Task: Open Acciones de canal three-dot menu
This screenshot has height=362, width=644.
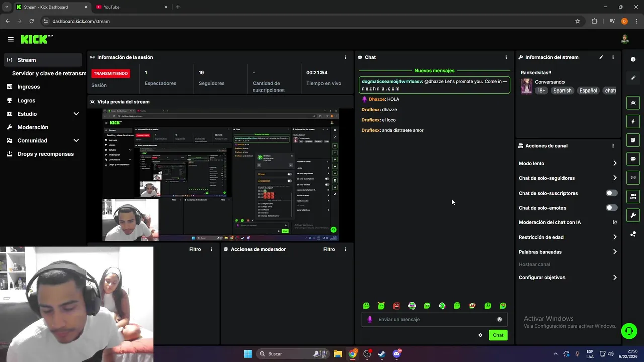Action: 613,146
